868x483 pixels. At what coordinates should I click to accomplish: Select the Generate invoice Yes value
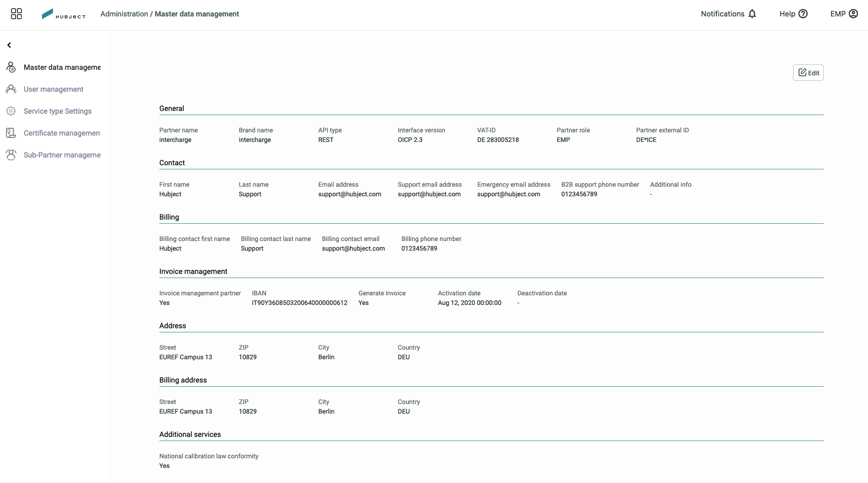point(364,303)
